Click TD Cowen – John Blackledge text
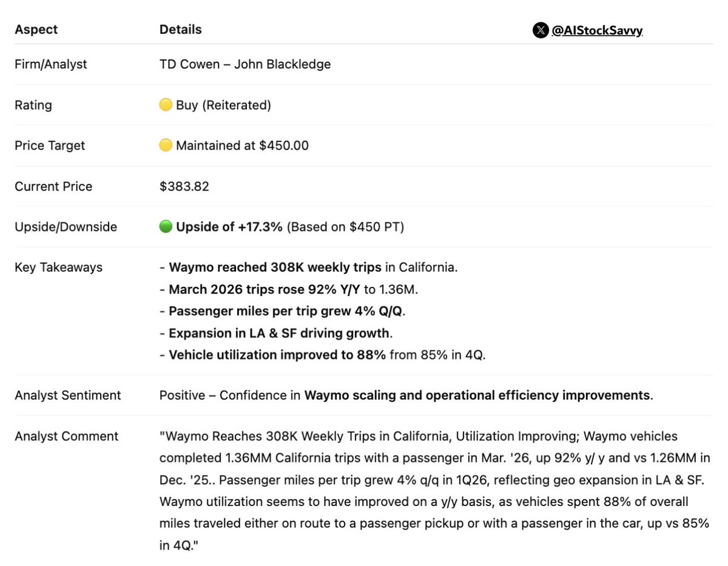The image size is (728, 566). click(x=245, y=64)
